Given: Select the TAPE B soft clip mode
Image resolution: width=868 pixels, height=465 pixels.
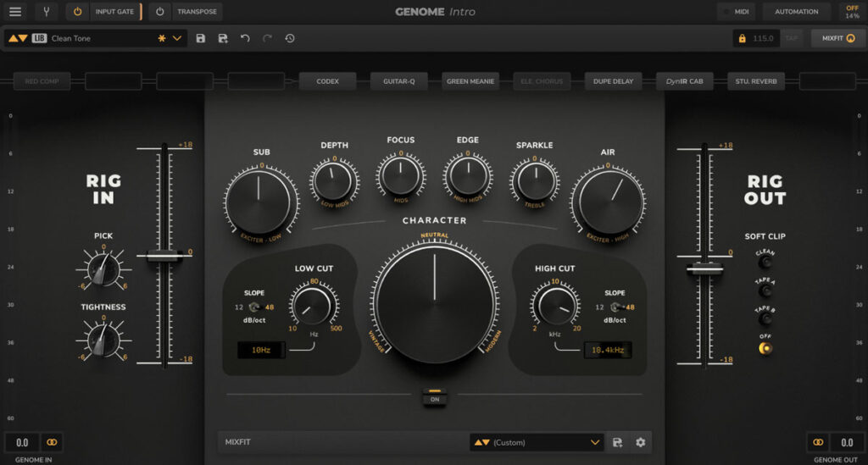Looking at the screenshot, I should tap(765, 319).
